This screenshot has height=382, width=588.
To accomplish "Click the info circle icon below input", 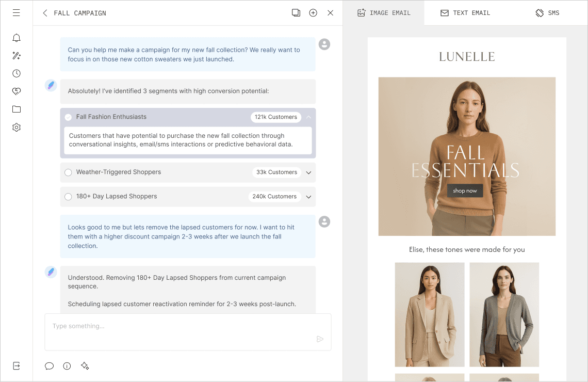I will click(x=67, y=366).
